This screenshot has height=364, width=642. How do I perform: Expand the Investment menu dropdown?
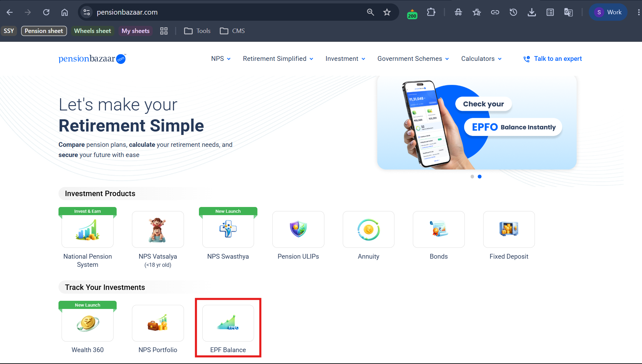click(345, 59)
